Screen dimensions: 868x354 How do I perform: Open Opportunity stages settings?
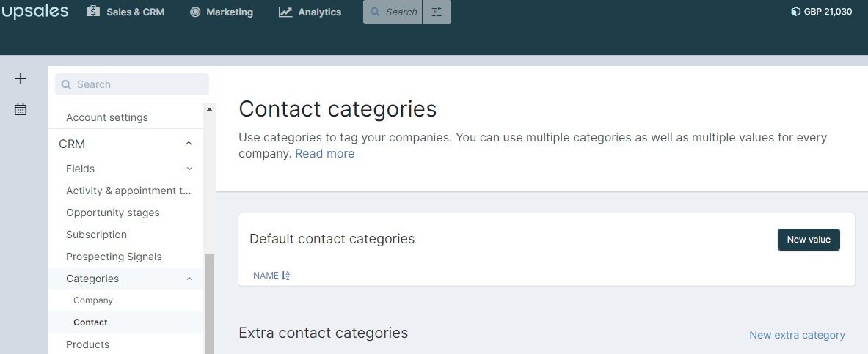113,213
